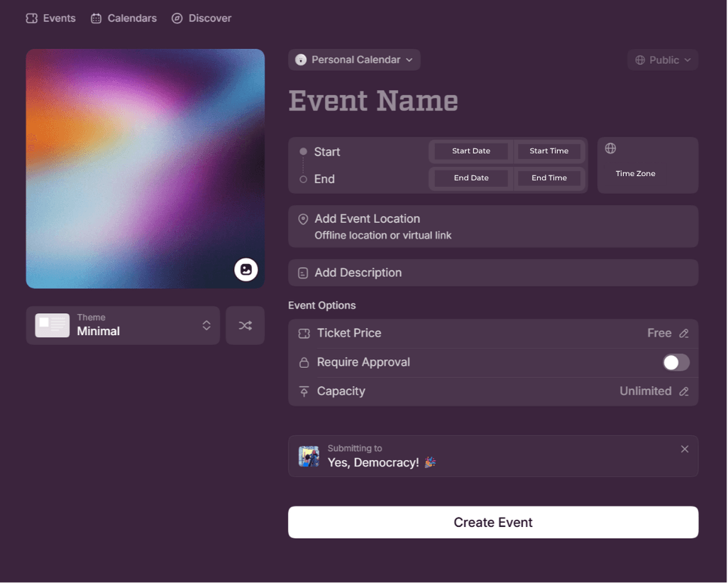Open the Theme Minimal selector
728x583 pixels.
point(123,325)
